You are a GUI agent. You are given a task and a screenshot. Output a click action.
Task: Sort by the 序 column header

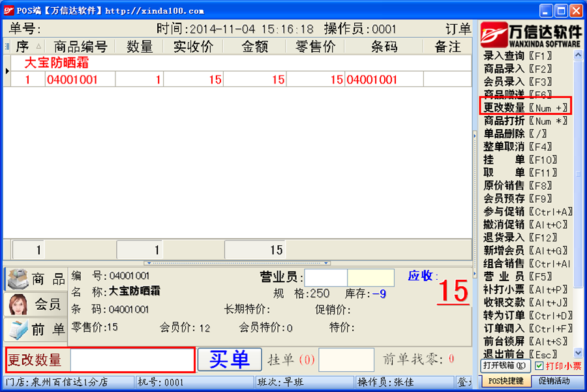click(x=26, y=47)
